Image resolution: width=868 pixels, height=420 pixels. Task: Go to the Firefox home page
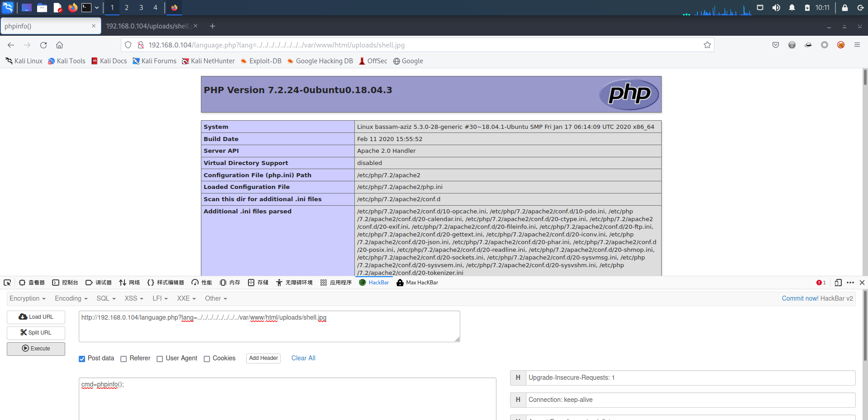coord(59,45)
